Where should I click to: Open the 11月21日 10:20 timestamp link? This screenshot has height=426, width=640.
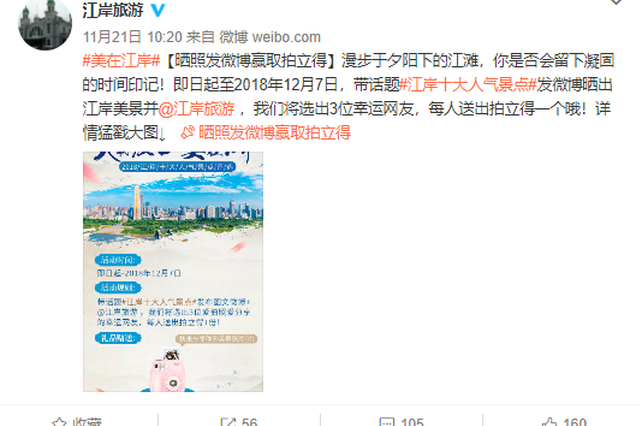[x=132, y=37]
